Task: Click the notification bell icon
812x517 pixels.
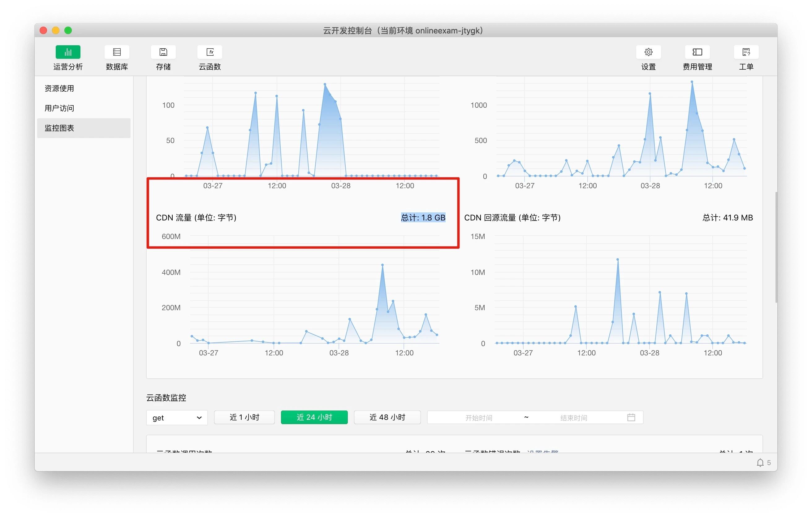Action: [760, 463]
